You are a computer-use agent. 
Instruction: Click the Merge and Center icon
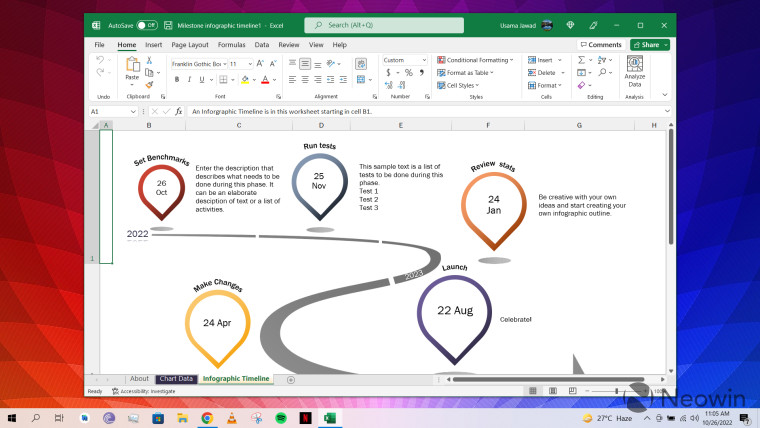[x=361, y=79]
